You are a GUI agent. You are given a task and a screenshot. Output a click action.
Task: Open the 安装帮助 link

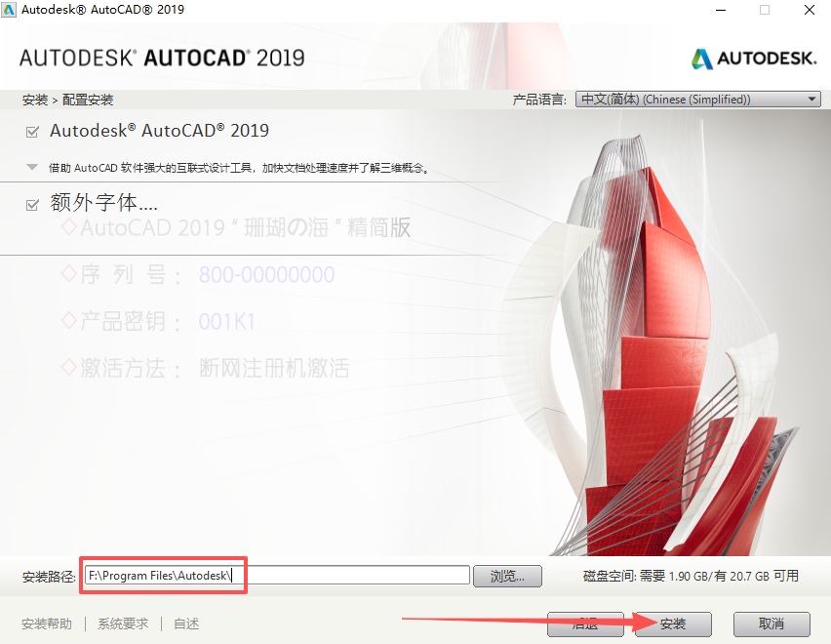point(47,624)
